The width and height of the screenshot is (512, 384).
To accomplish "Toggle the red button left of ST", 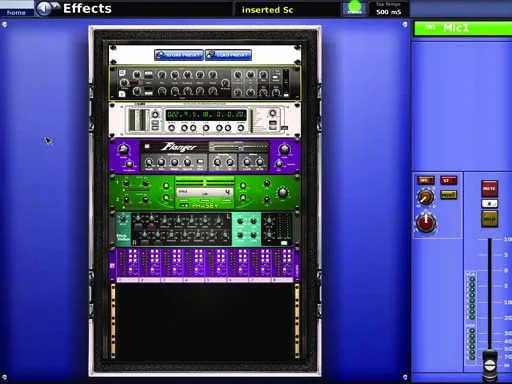I will pyautogui.click(x=426, y=180).
